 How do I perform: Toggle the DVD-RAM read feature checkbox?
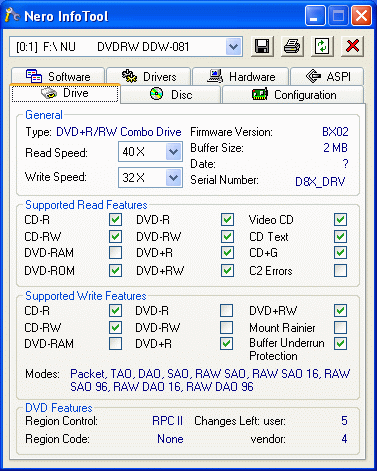pyautogui.click(x=115, y=252)
